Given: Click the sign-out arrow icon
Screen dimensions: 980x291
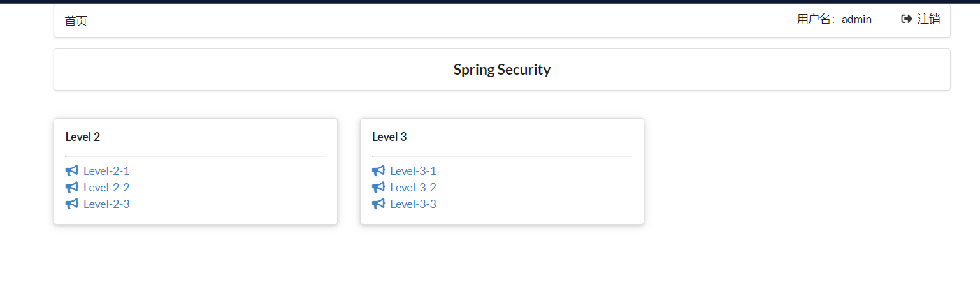Looking at the screenshot, I should tap(906, 19).
